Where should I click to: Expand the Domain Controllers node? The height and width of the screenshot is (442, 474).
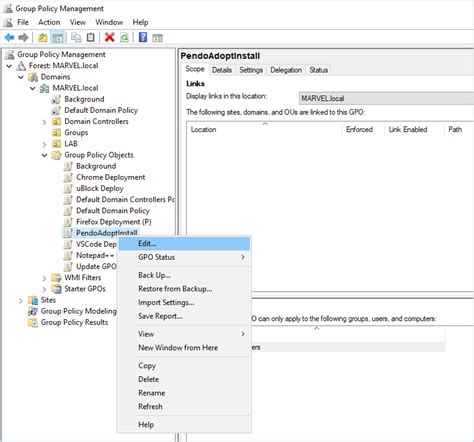(x=44, y=122)
